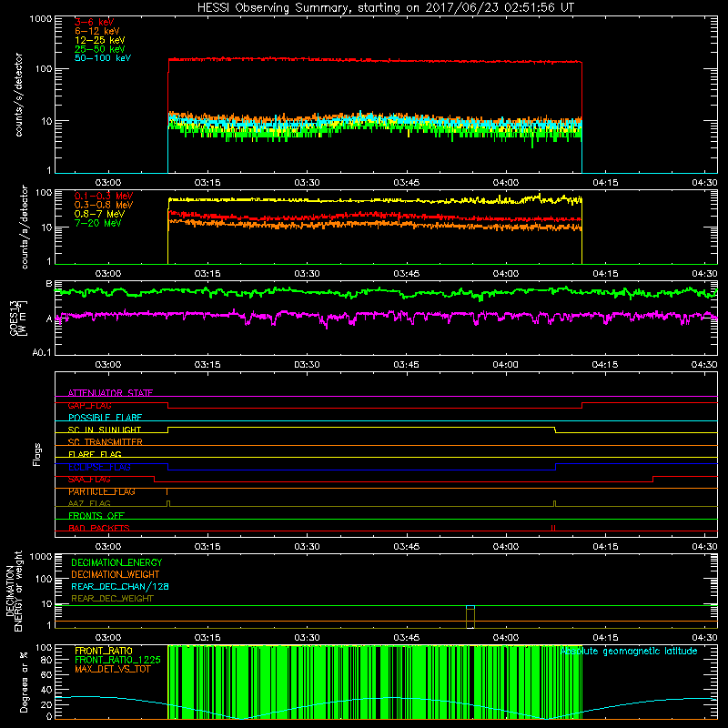728x728 pixels.
Task: Pick the SAA_FLAG label
Action: point(89,480)
